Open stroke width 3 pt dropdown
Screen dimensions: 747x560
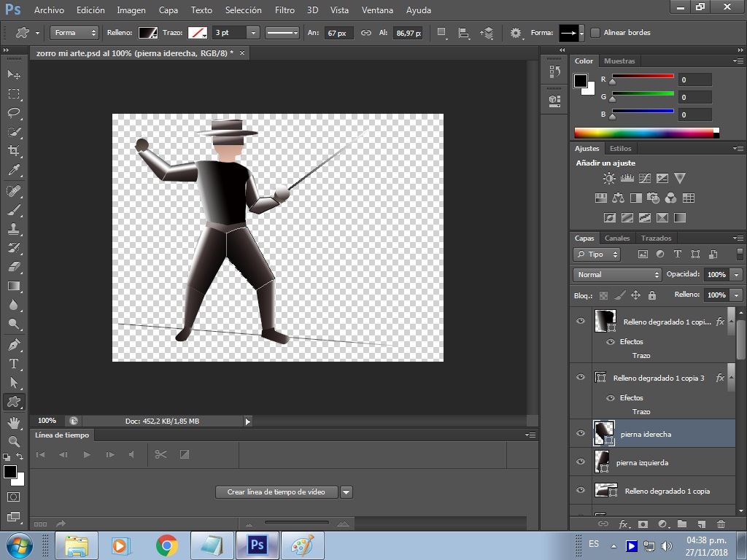253,33
